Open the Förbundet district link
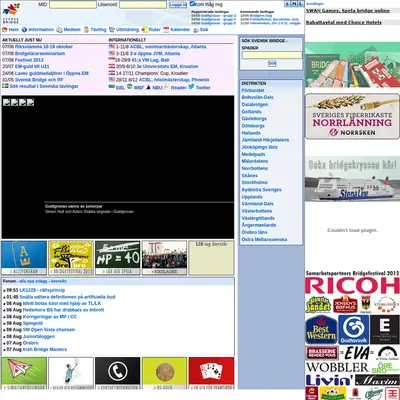 (253, 90)
